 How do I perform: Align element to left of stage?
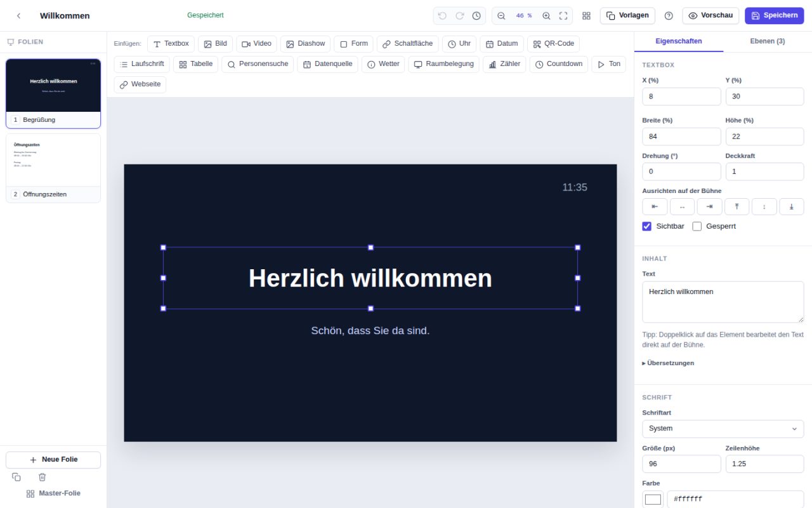point(655,206)
